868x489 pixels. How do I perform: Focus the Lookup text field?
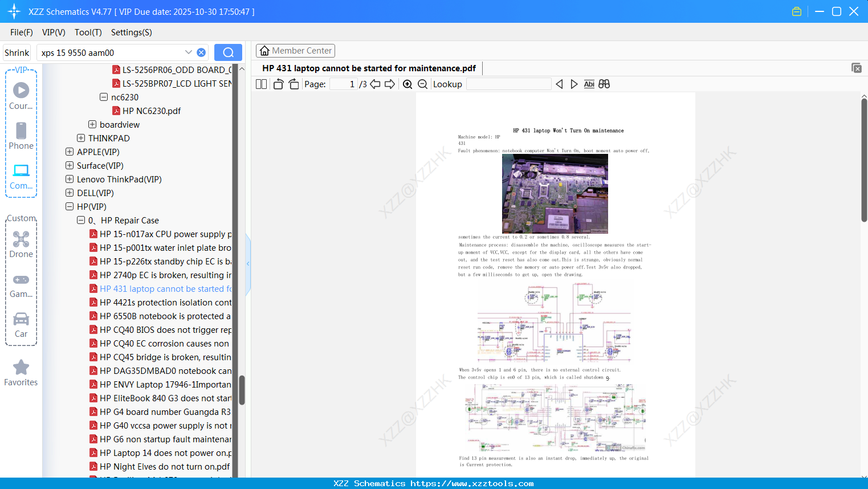tap(508, 84)
